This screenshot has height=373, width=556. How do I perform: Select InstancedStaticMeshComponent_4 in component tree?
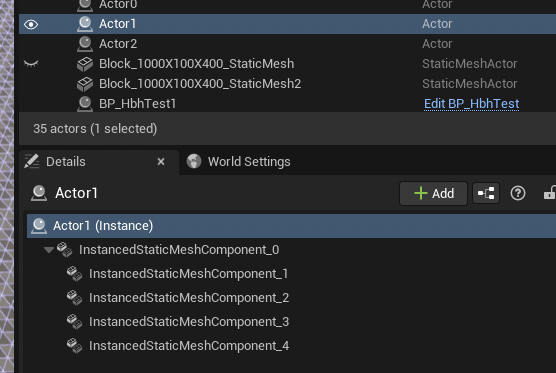point(189,345)
